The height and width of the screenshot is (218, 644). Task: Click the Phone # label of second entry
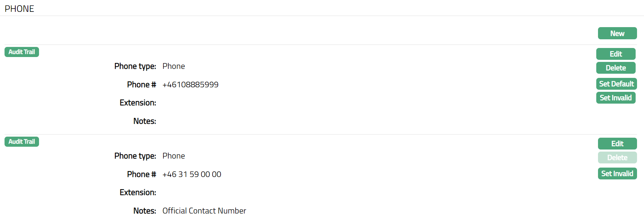coord(141,174)
